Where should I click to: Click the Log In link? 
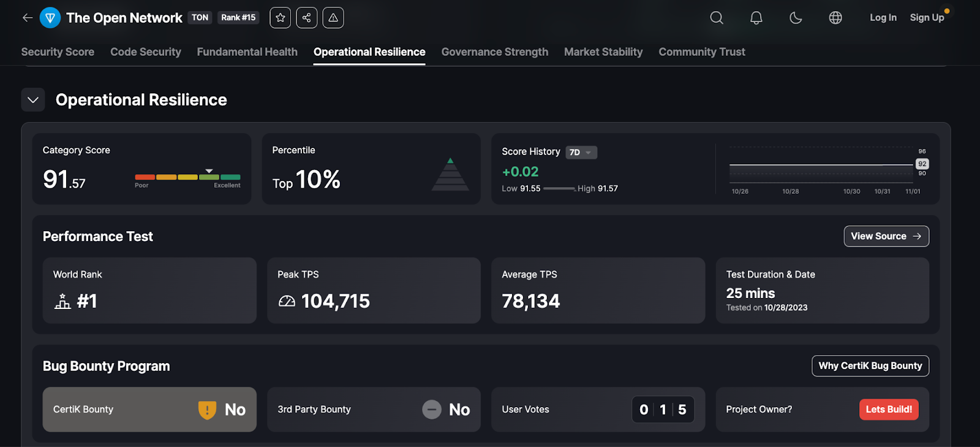(883, 18)
